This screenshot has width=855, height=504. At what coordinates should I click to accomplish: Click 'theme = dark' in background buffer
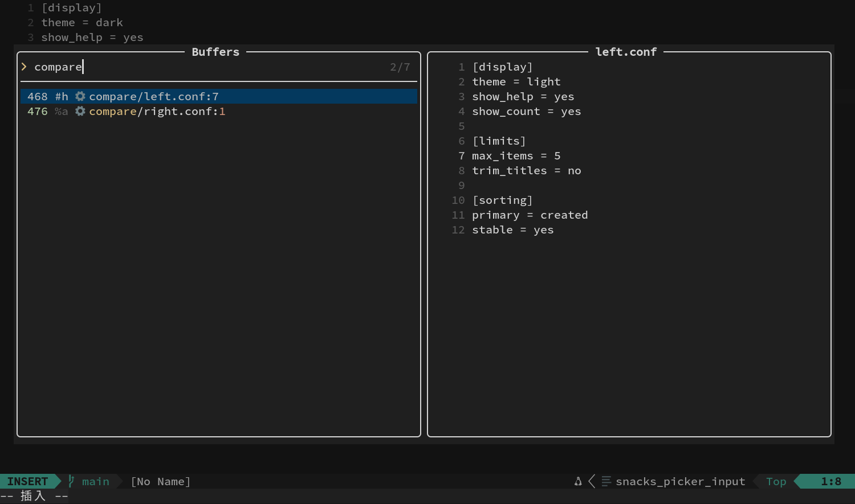pyautogui.click(x=82, y=22)
